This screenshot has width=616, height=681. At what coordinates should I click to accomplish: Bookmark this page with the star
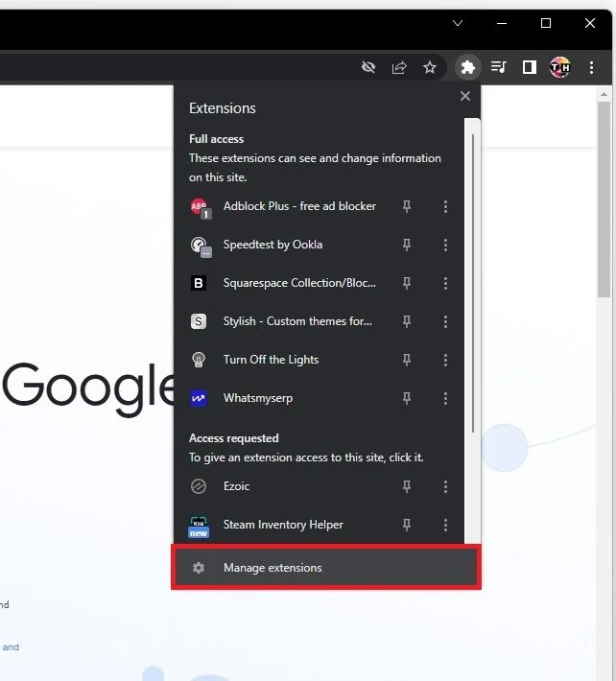point(430,67)
